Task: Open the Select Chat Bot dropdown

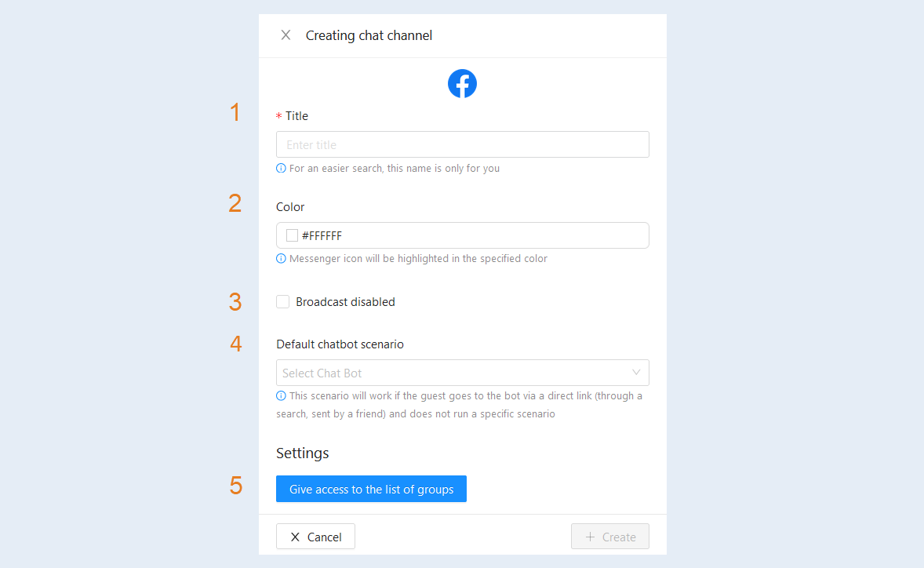Action: click(x=463, y=373)
